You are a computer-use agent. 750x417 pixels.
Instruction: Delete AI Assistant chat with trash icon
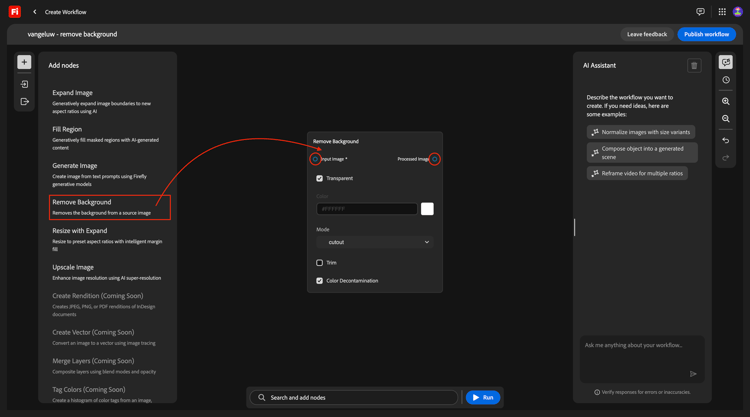694,66
